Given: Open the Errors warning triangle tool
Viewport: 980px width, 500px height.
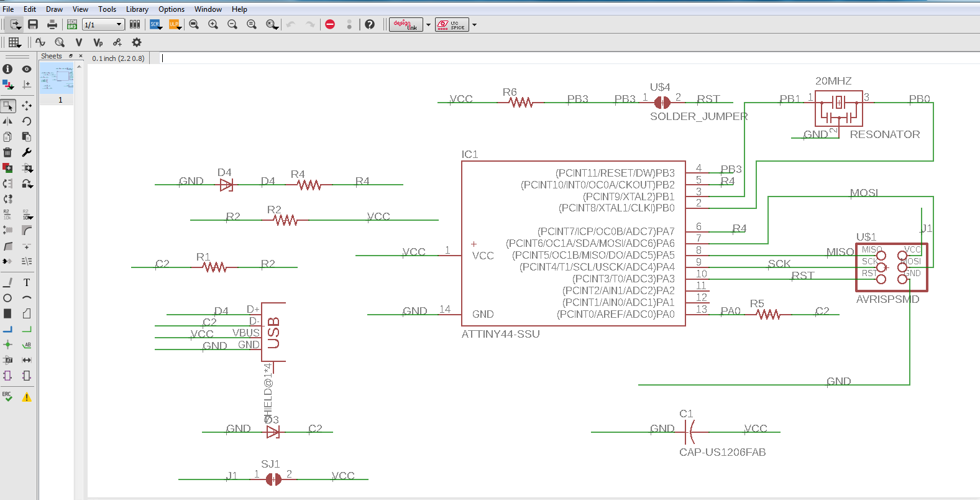Looking at the screenshot, I should pyautogui.click(x=27, y=397).
